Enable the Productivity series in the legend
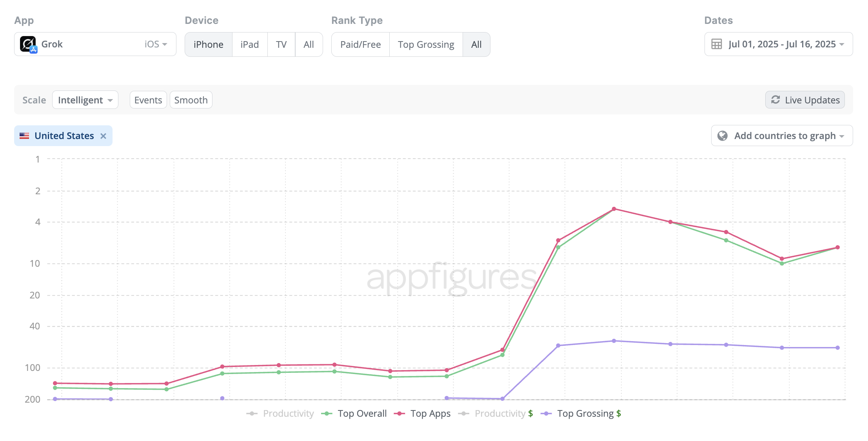Viewport: 868px width, 441px height. (289, 413)
